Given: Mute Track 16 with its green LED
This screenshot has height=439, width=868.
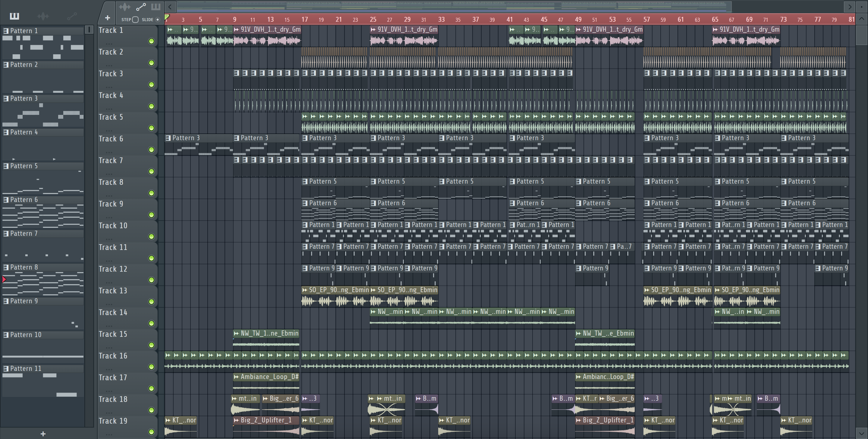Looking at the screenshot, I should coord(152,367).
